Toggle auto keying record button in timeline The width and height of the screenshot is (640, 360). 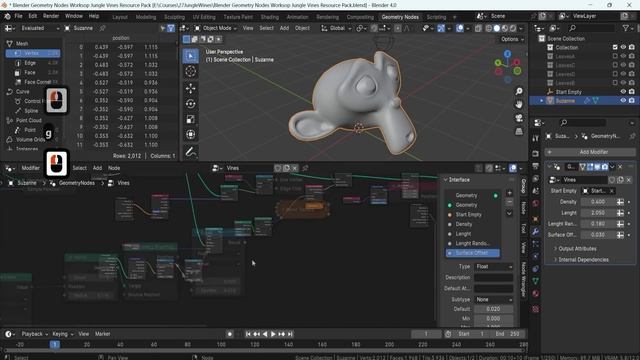[x=230, y=334]
